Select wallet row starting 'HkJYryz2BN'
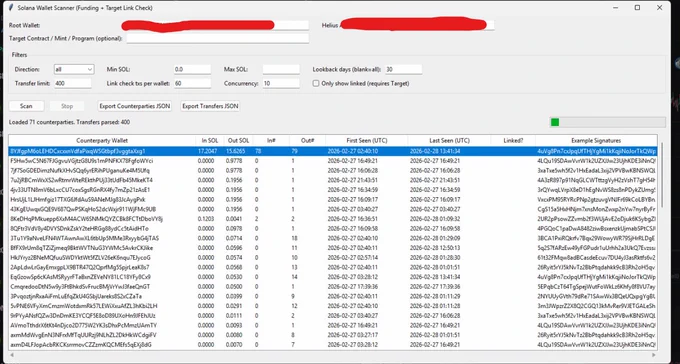 [333, 258]
